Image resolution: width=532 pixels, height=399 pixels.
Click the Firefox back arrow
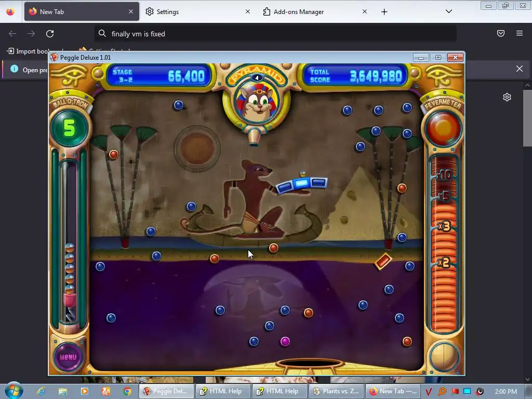(12, 34)
